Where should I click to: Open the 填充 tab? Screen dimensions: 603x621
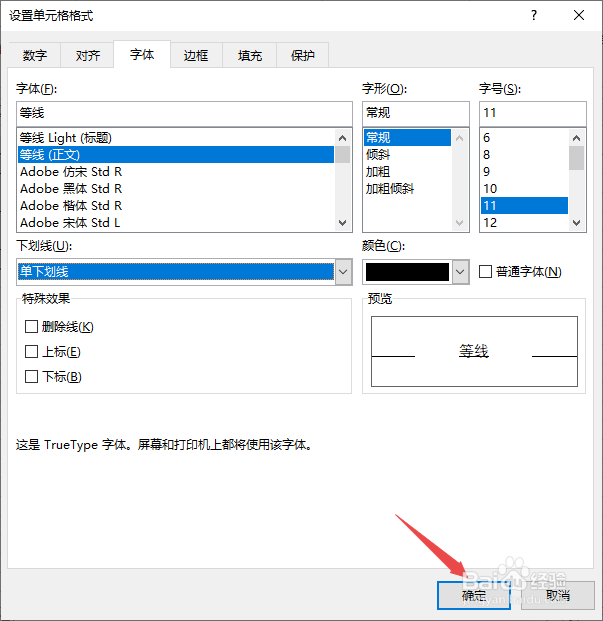tap(249, 55)
